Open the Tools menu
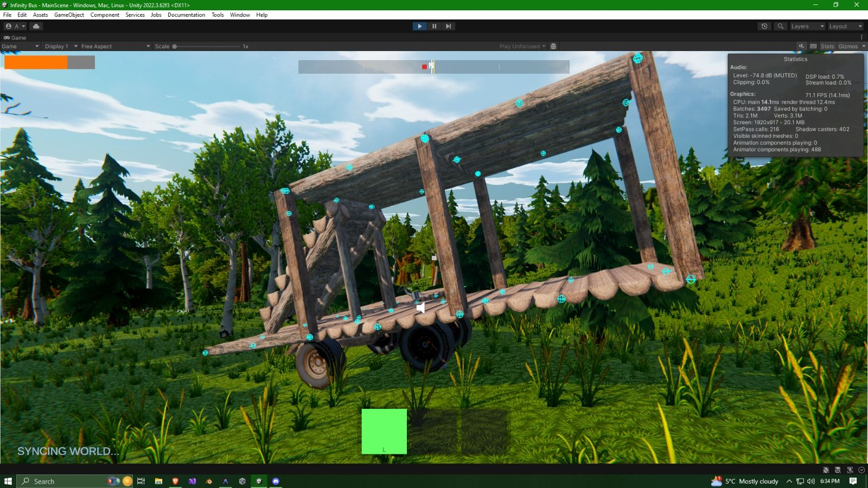The height and width of the screenshot is (488, 868). pos(218,15)
